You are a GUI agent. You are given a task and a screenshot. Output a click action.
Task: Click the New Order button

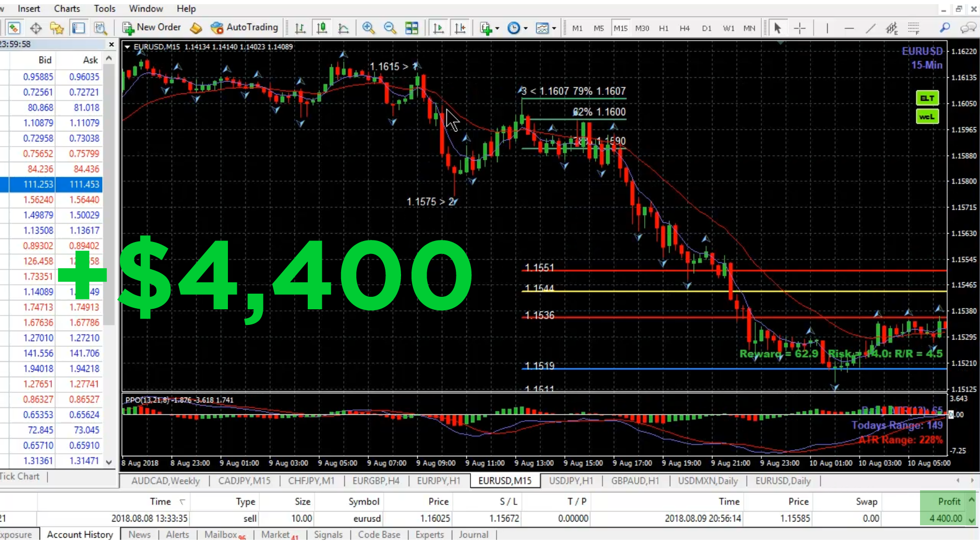(x=151, y=28)
